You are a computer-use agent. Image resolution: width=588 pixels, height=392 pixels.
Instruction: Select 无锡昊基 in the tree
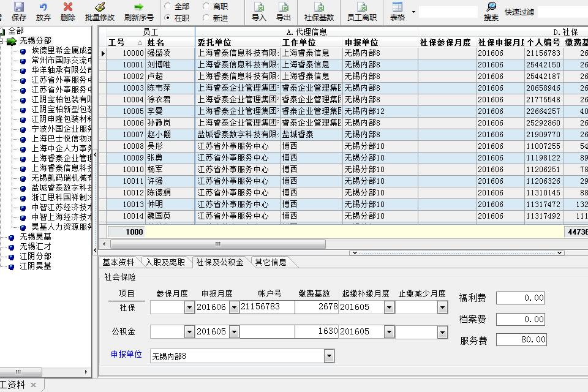35,236
